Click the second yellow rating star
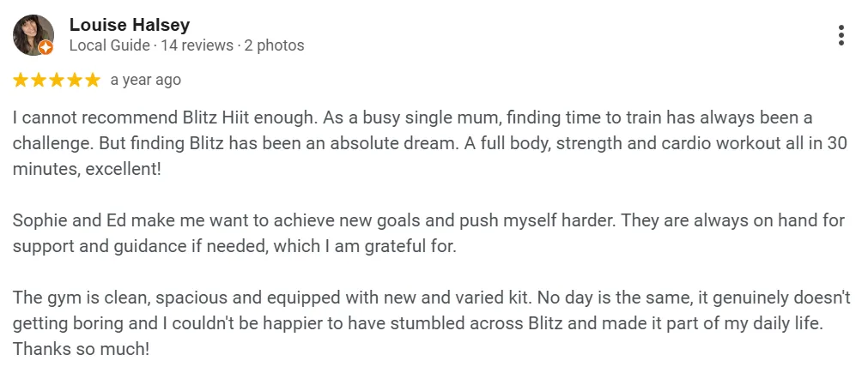This screenshot has width=868, height=379. coord(39,80)
